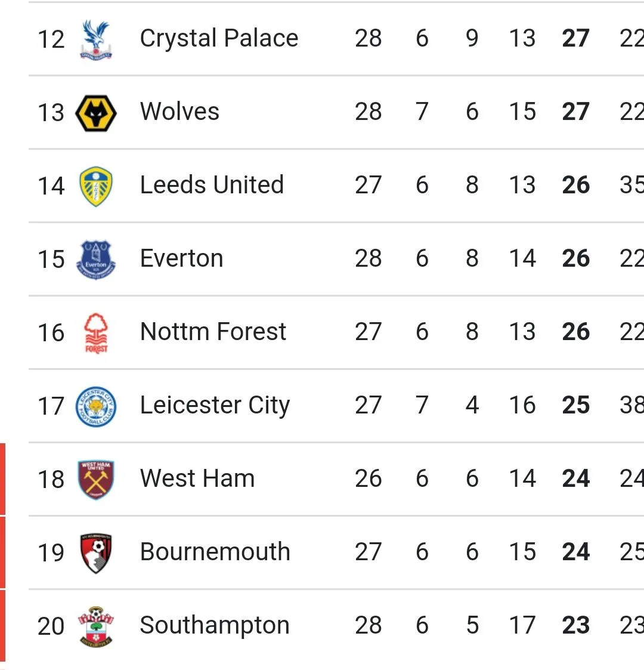
Task: Click Leicester City's bold 25 points value
Action: point(575,406)
